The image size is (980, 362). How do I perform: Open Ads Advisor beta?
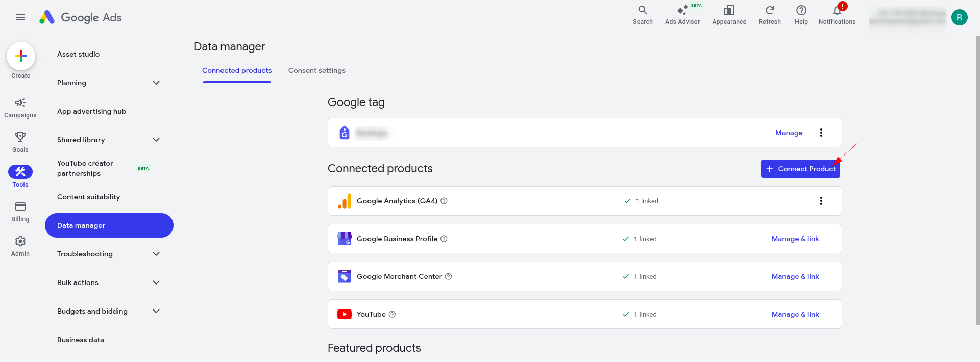682,15
